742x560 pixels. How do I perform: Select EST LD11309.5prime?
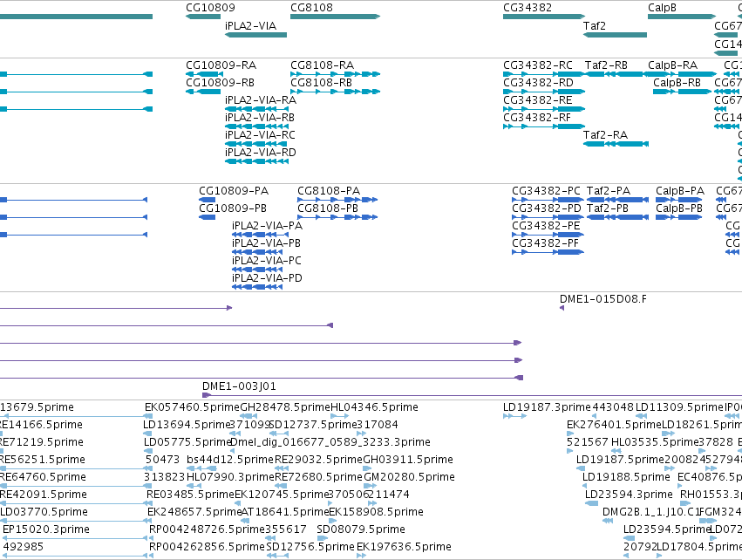pos(679,407)
